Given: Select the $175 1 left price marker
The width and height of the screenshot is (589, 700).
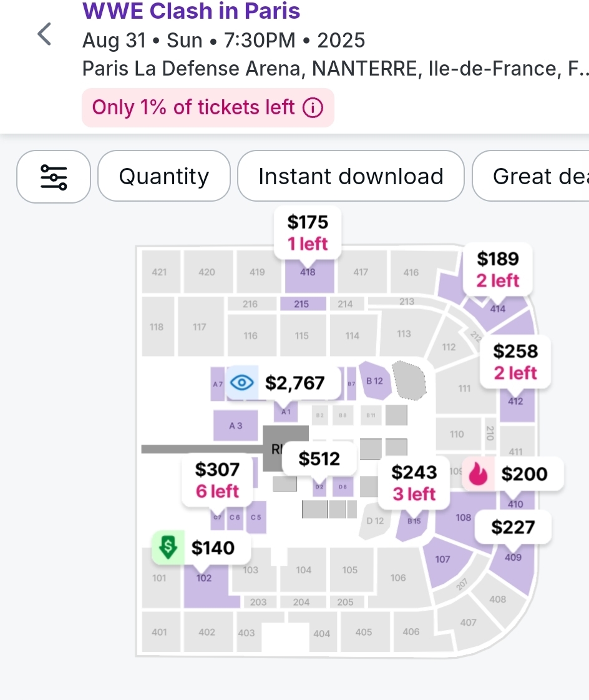Looking at the screenshot, I should tap(308, 232).
